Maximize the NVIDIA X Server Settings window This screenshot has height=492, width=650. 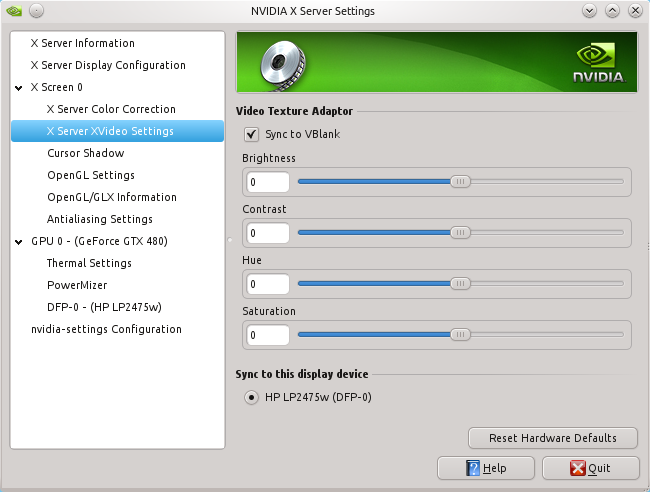click(612, 11)
